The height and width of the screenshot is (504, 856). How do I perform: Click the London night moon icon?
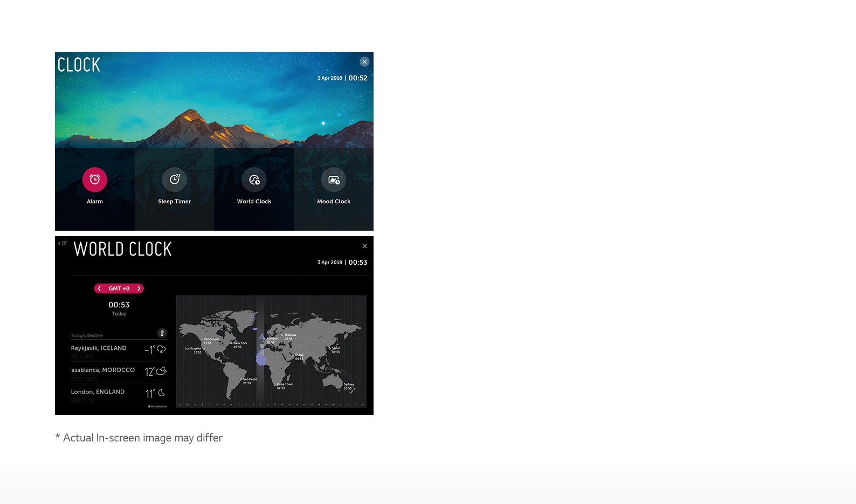point(161,393)
